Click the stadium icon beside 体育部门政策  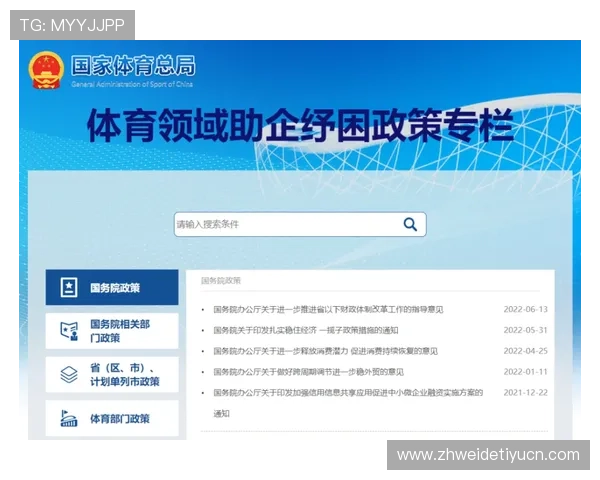pyautogui.click(x=69, y=418)
